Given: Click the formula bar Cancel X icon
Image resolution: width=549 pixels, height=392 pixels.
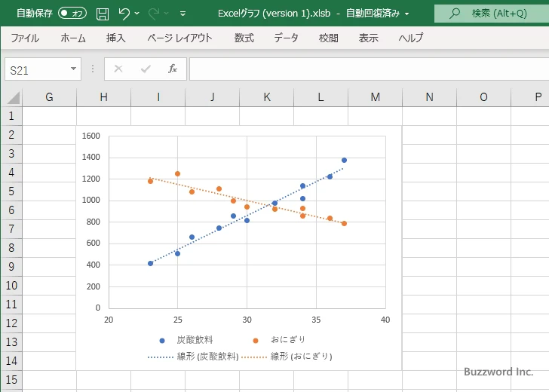Looking at the screenshot, I should coord(118,69).
